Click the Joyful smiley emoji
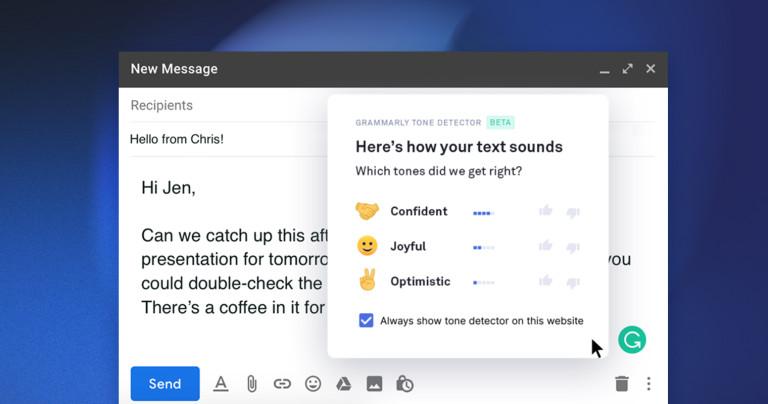The height and width of the screenshot is (404, 768). [367, 246]
